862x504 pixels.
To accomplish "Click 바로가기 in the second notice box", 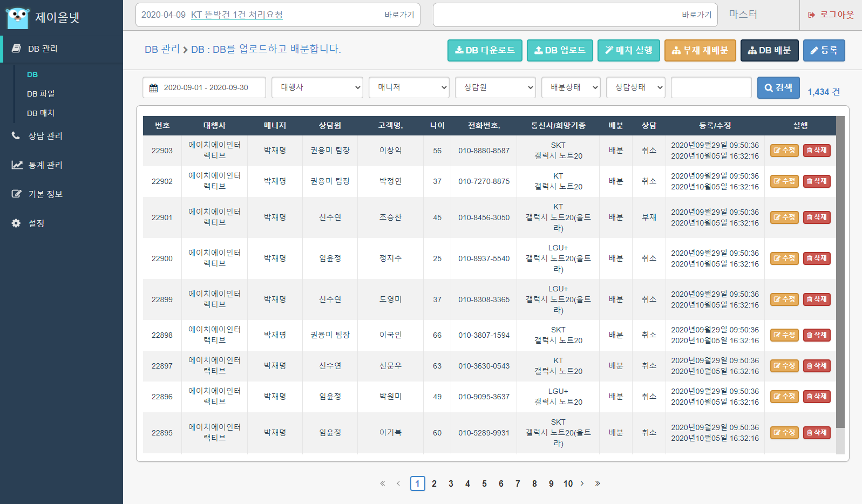I will (x=696, y=15).
